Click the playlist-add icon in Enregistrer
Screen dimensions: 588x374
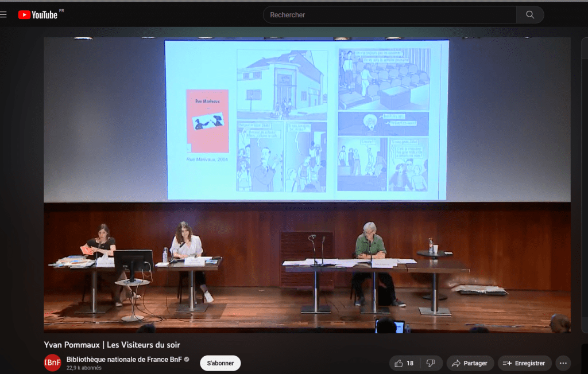[507, 363]
